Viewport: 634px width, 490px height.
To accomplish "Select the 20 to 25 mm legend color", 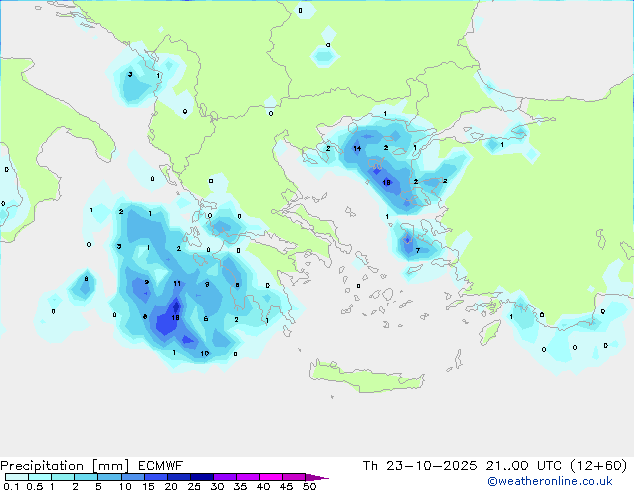I will [x=178, y=477].
